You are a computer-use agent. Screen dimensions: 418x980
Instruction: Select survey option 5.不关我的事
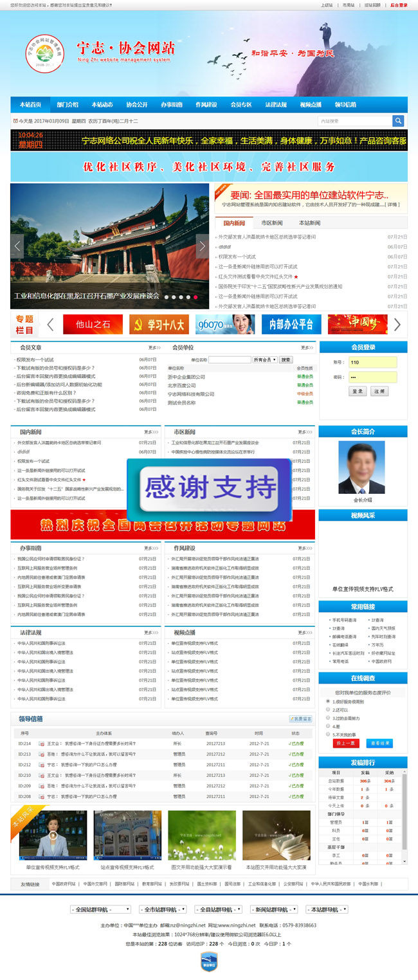click(328, 734)
